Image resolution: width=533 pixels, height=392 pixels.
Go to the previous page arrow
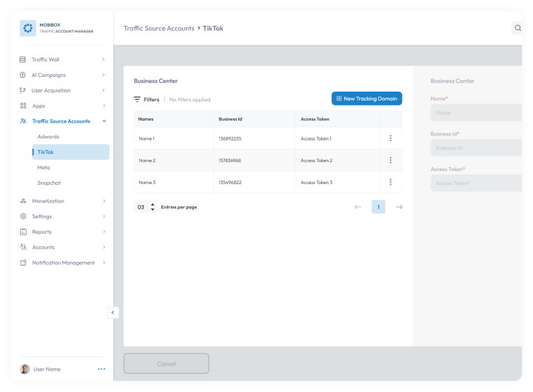coord(358,207)
